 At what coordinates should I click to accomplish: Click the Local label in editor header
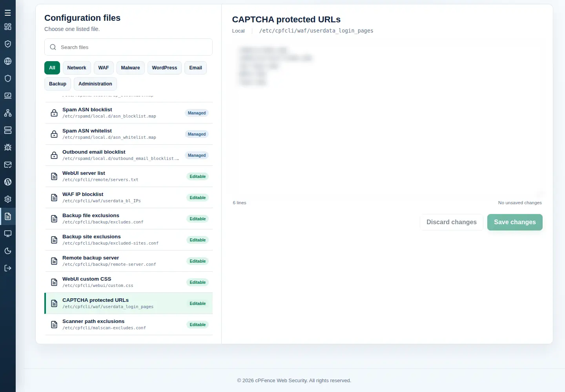[x=238, y=31]
